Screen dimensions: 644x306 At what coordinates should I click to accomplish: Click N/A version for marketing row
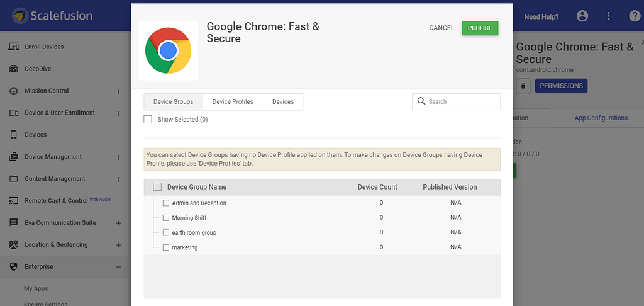[x=456, y=247]
